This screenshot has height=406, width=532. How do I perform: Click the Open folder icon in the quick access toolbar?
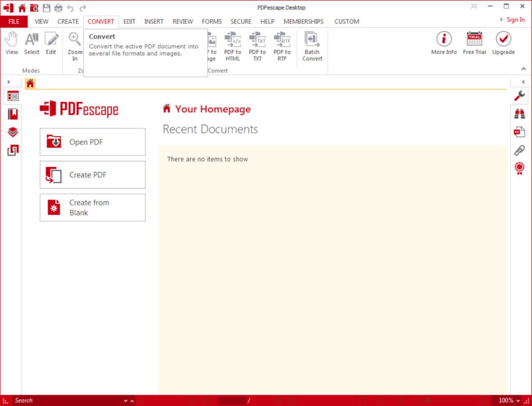coord(34,7)
